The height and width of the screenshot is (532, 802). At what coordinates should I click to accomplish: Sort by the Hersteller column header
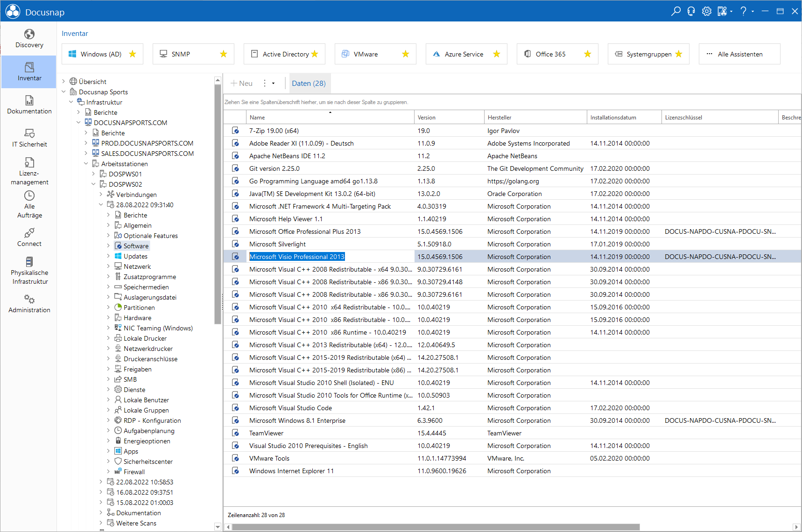(535, 118)
